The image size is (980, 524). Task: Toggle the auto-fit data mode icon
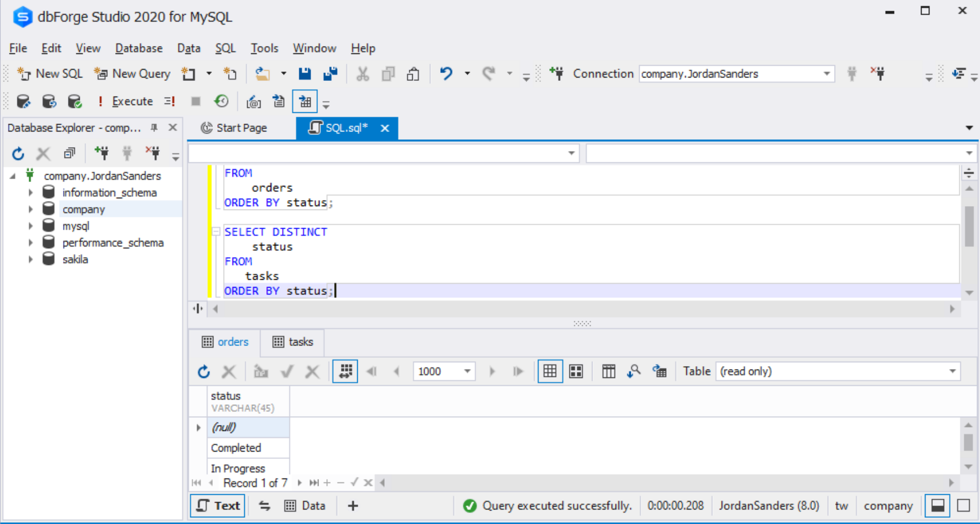click(345, 371)
